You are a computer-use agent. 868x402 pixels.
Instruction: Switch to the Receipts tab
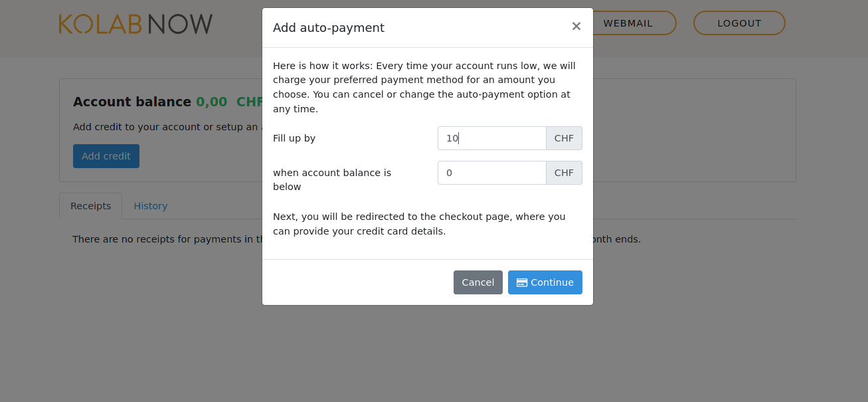pyautogui.click(x=90, y=206)
